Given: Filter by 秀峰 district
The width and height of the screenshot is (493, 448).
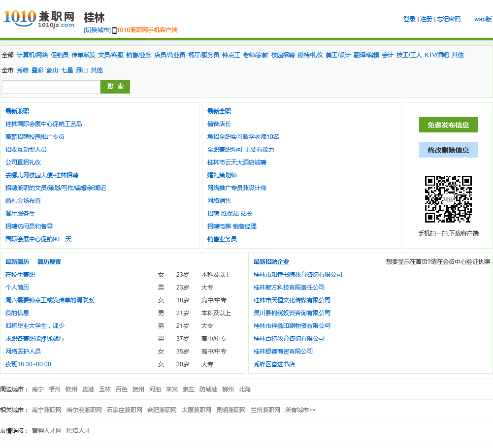Looking at the screenshot, I should pos(23,70).
